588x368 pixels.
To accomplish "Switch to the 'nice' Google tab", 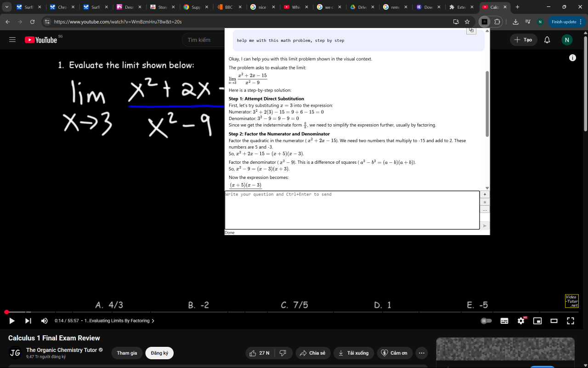I will point(262,7).
